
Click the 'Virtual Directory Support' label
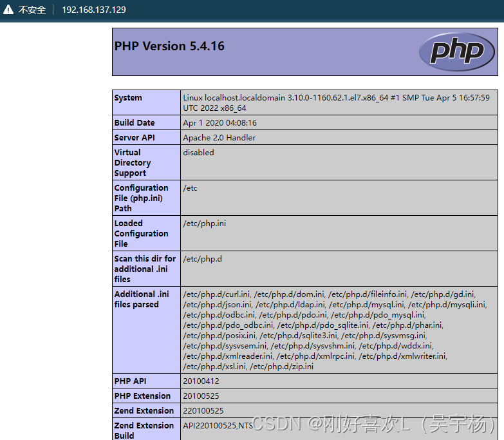point(133,162)
